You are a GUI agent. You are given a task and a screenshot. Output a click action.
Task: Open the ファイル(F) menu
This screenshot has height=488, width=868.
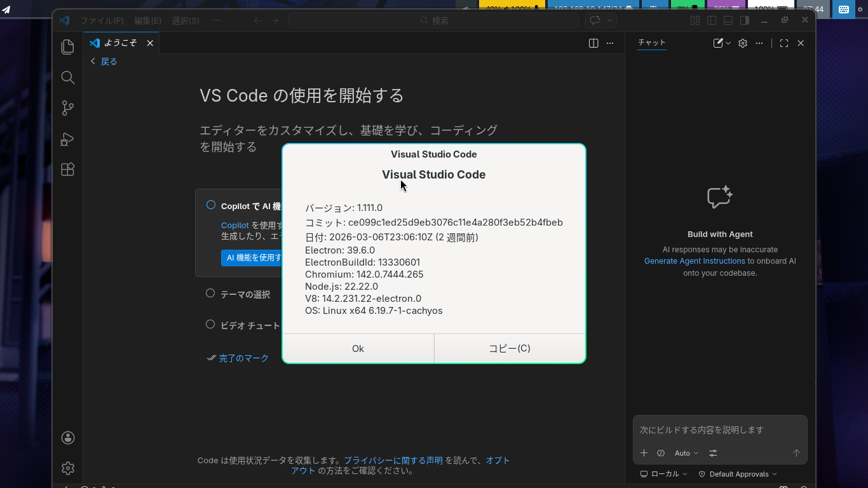click(102, 20)
